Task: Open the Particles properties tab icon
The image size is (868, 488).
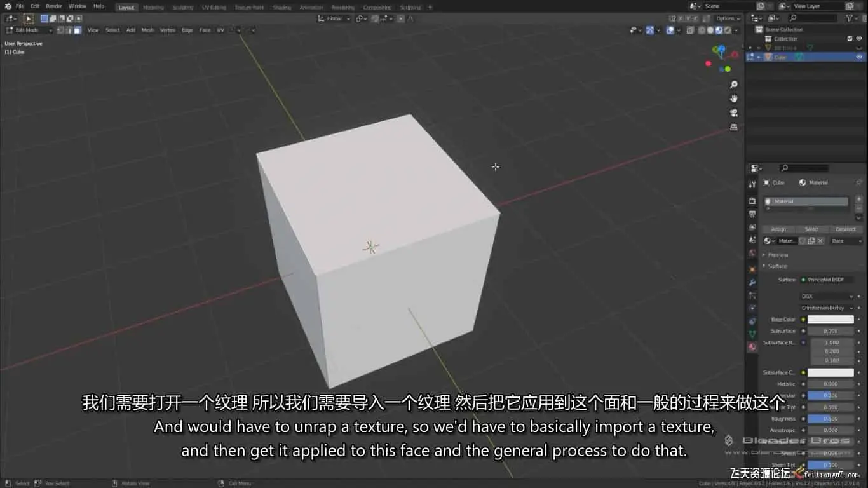Action: coord(752,296)
